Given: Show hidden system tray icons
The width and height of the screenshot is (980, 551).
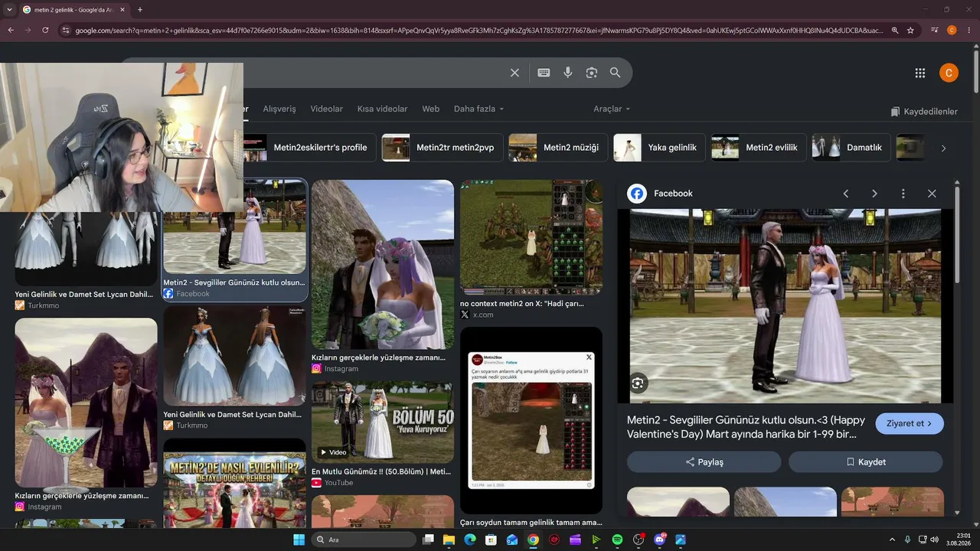Looking at the screenshot, I should pyautogui.click(x=892, y=540).
